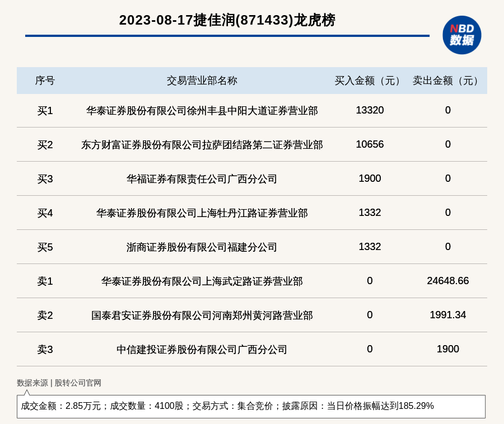Click 中信建投证券股份有限公司广西分公司
The image size is (504, 424).
click(202, 349)
